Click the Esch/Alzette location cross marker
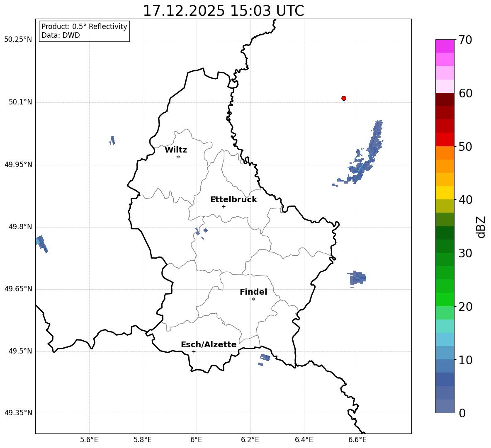Image resolution: width=491 pixels, height=448 pixels. click(194, 351)
